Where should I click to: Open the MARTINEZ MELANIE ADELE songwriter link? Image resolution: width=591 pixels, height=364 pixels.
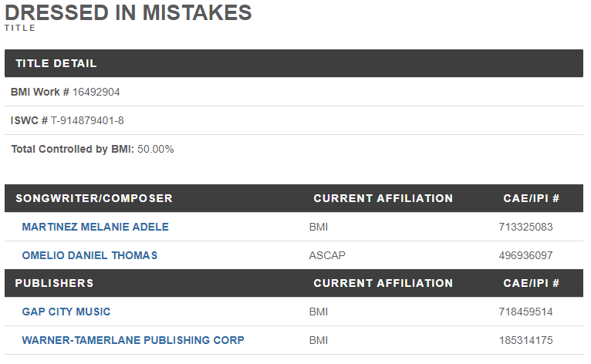95,227
